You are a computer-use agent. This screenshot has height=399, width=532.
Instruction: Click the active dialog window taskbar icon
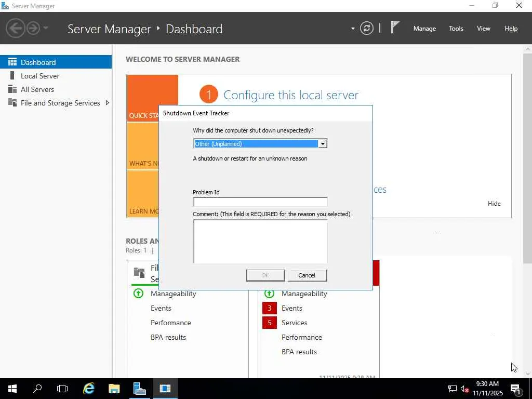pyautogui.click(x=165, y=389)
